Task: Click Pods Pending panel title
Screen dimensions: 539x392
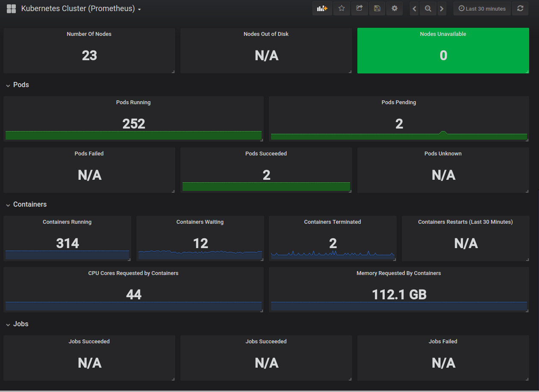Action: [x=399, y=102]
